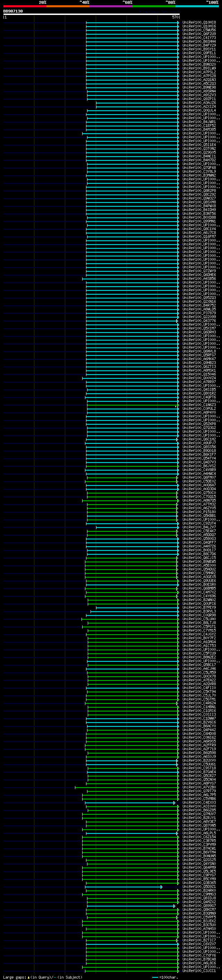
Task: Select the UniRef100_Q5I1E4 label
Action: 199,145
